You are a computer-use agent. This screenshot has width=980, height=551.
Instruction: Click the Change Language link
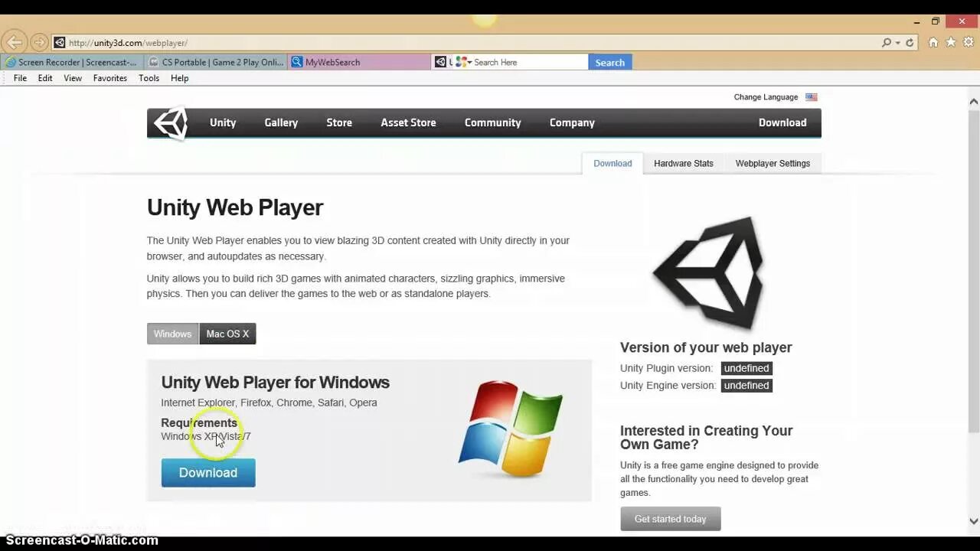click(766, 97)
